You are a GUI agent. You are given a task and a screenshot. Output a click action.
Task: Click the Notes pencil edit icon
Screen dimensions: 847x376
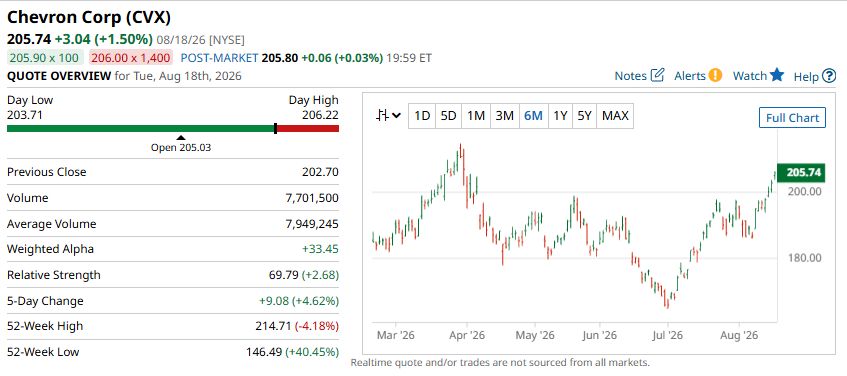click(657, 75)
